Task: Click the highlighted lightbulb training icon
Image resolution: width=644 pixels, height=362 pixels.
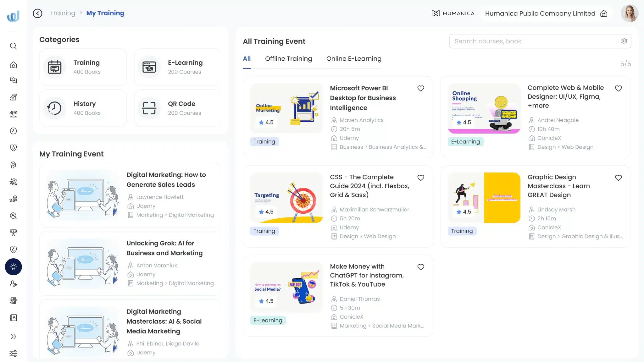Action: 13,267
